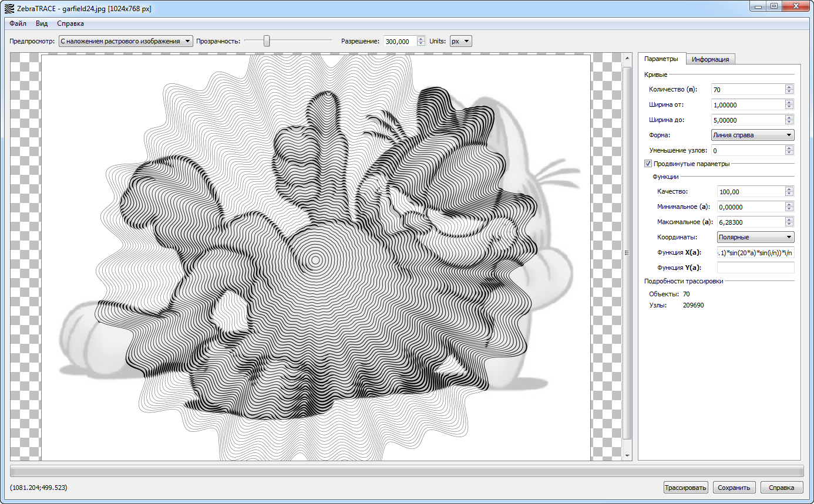This screenshot has width=814, height=504.
Task: Increase Качество with the up arrow
Action: 789,189
